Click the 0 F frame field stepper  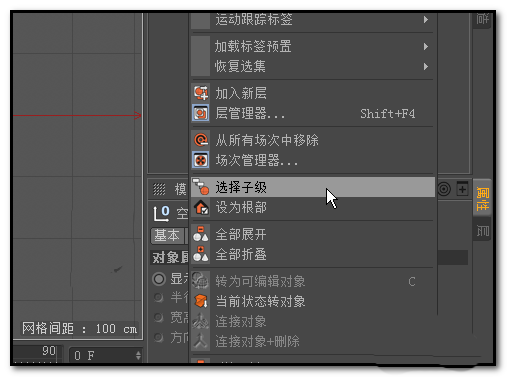138,355
